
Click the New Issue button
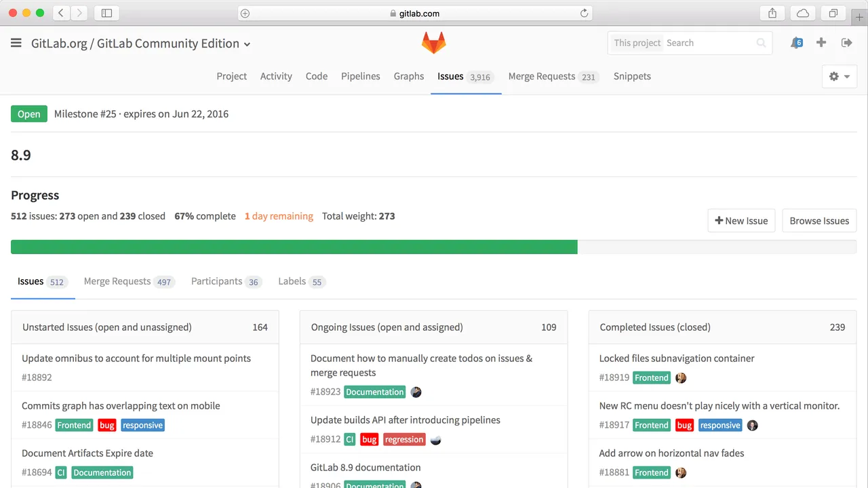[741, 220]
